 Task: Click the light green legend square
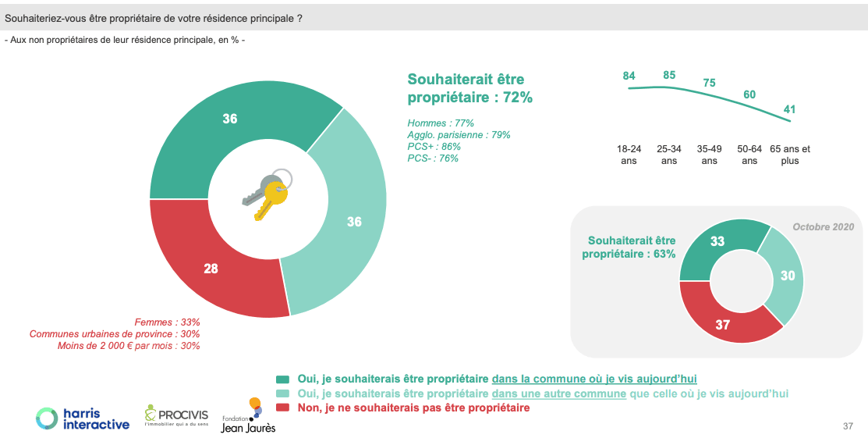click(x=282, y=393)
